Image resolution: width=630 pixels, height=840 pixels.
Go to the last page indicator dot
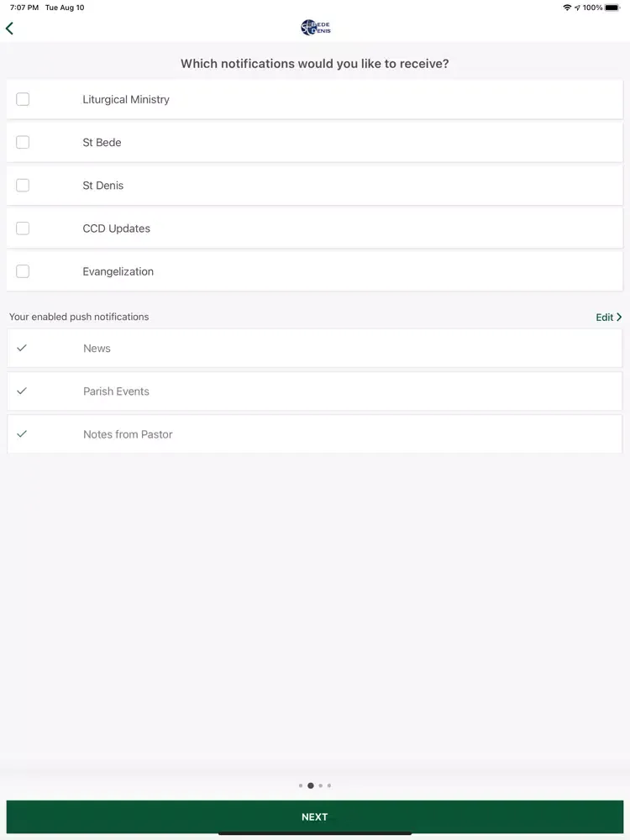point(329,785)
